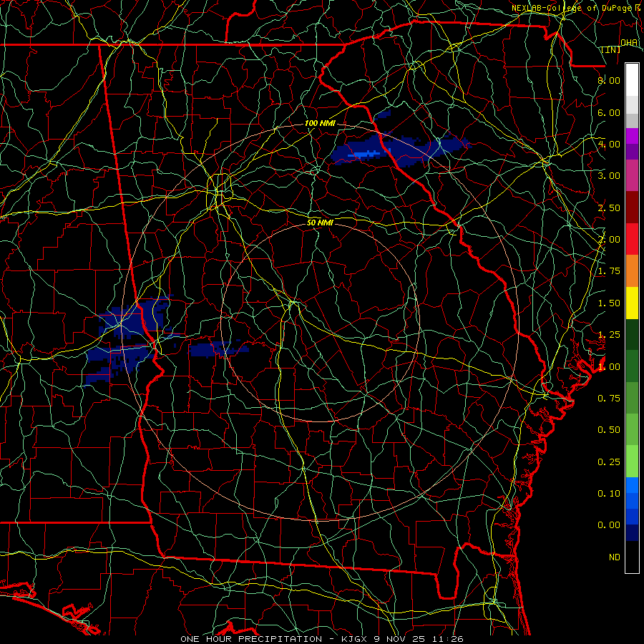This screenshot has width=644, height=644.
Task: Click the "0.50" legend value
Action: click(609, 430)
